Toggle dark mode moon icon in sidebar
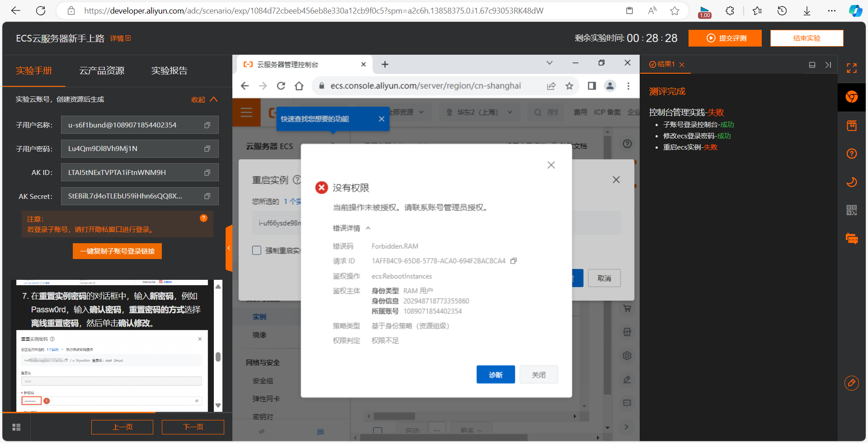Viewport: 868px width, 443px height. pos(852,182)
